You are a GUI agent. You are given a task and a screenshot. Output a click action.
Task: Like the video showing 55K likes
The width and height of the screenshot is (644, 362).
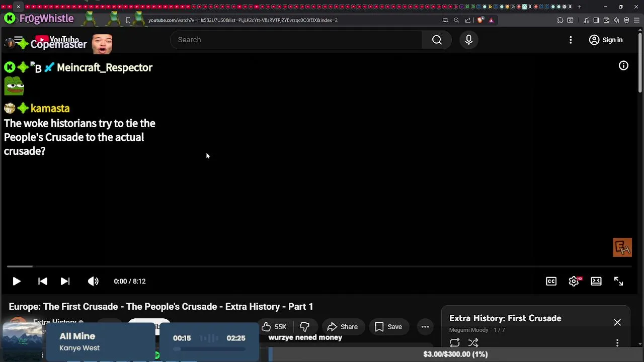(x=274, y=327)
